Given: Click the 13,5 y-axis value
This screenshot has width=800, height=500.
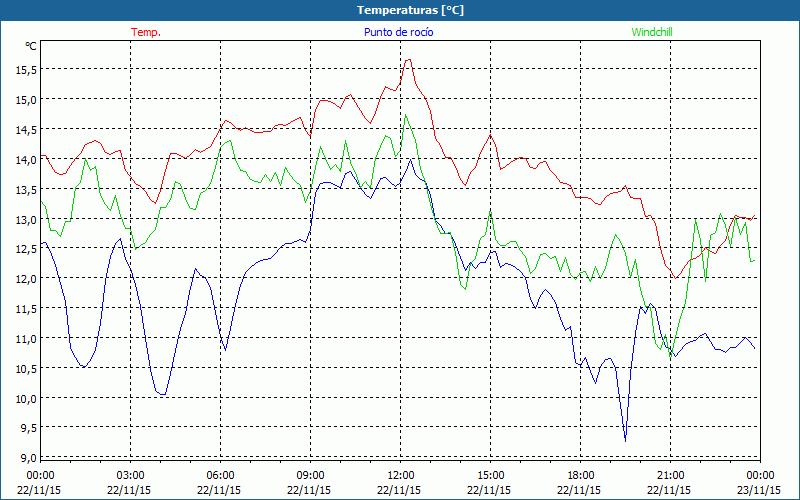Looking at the screenshot, I should 26,190.
